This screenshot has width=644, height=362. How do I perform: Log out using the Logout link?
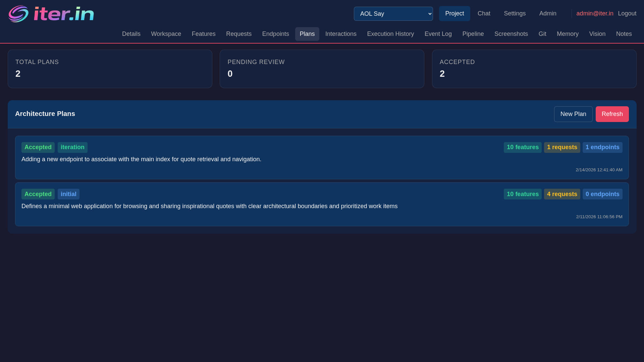click(x=627, y=13)
